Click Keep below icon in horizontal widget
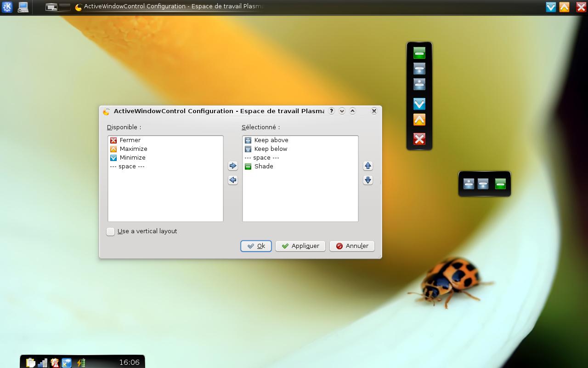This screenshot has height=368, width=588. [x=483, y=184]
